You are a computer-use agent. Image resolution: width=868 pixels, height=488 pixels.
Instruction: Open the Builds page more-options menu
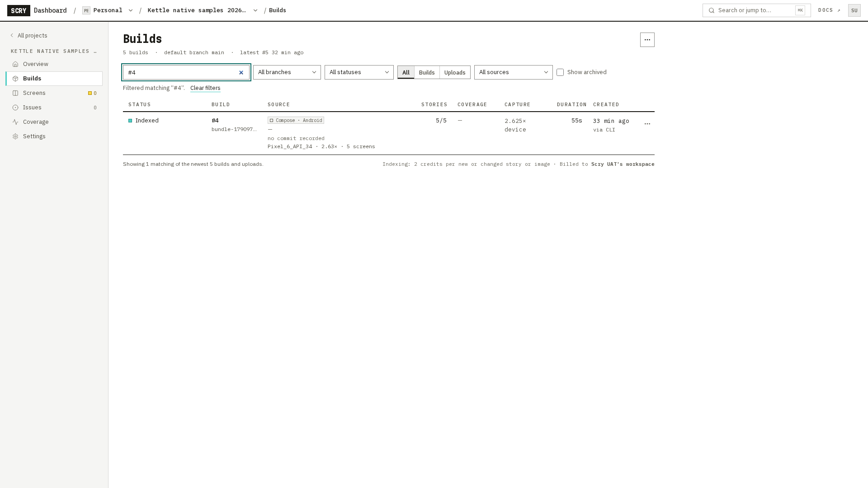click(x=647, y=40)
